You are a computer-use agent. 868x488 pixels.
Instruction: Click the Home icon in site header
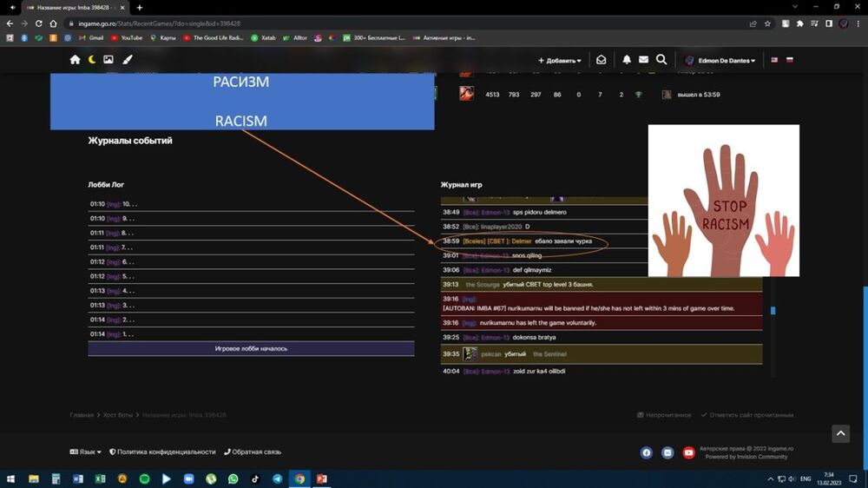(75, 60)
